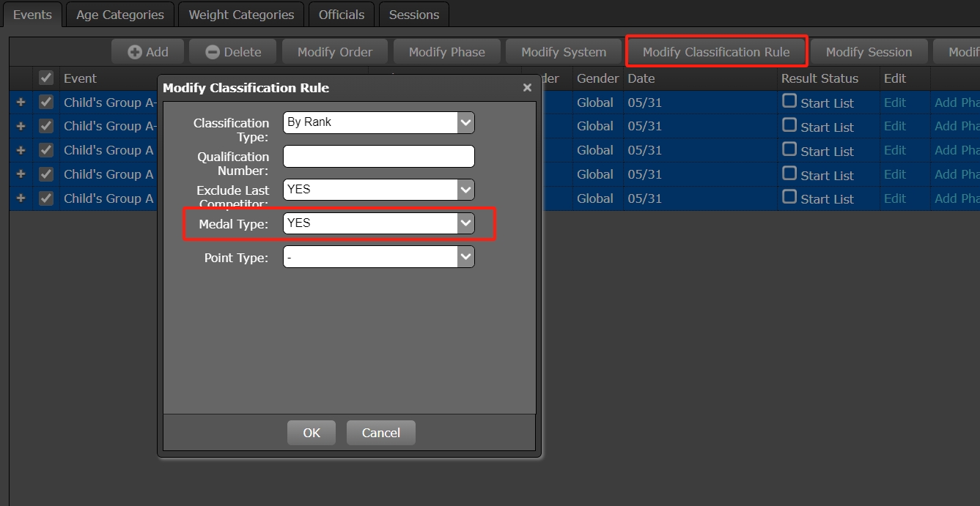
Task: Open the Exclude Last Competitor dropdown
Action: click(x=378, y=190)
